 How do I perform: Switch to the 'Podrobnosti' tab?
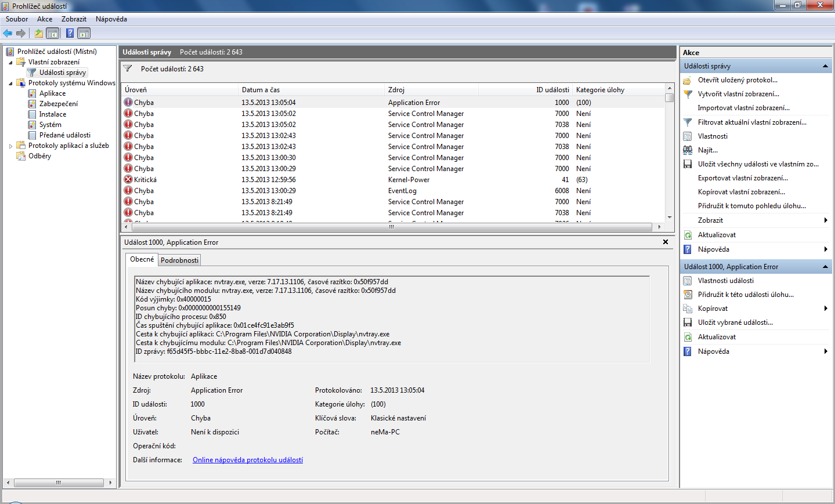179,260
